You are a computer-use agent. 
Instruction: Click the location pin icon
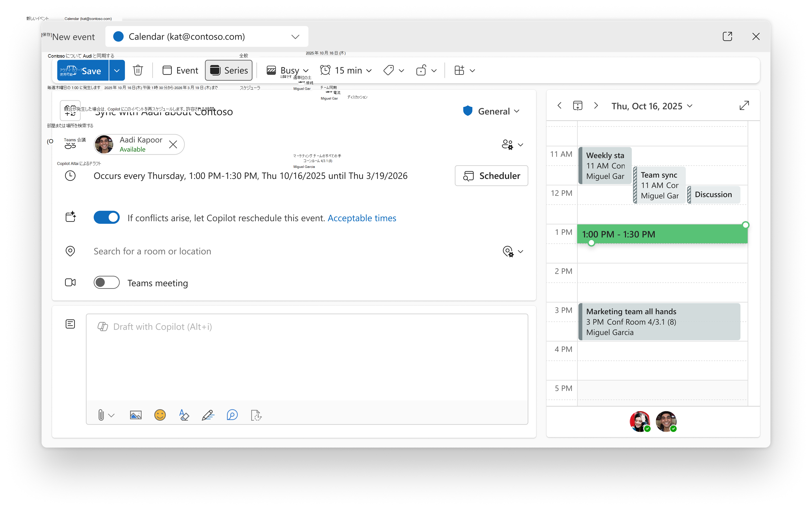click(70, 251)
